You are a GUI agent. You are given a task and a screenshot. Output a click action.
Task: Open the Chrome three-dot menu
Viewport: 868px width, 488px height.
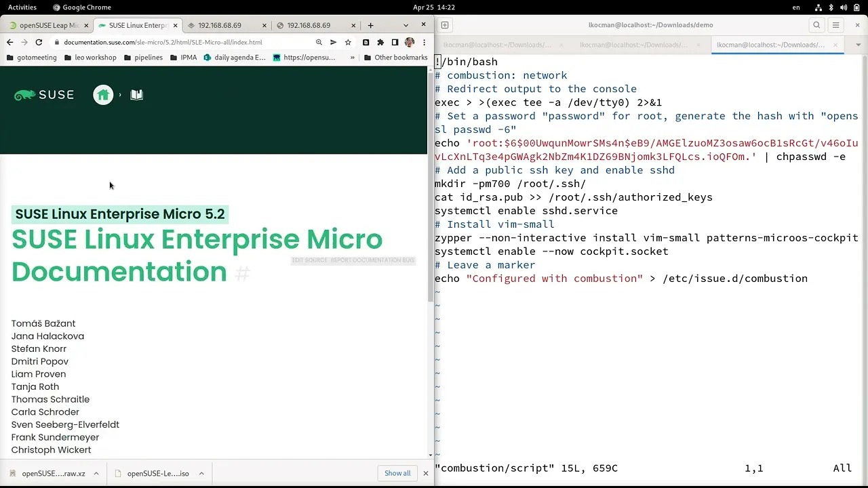(424, 42)
